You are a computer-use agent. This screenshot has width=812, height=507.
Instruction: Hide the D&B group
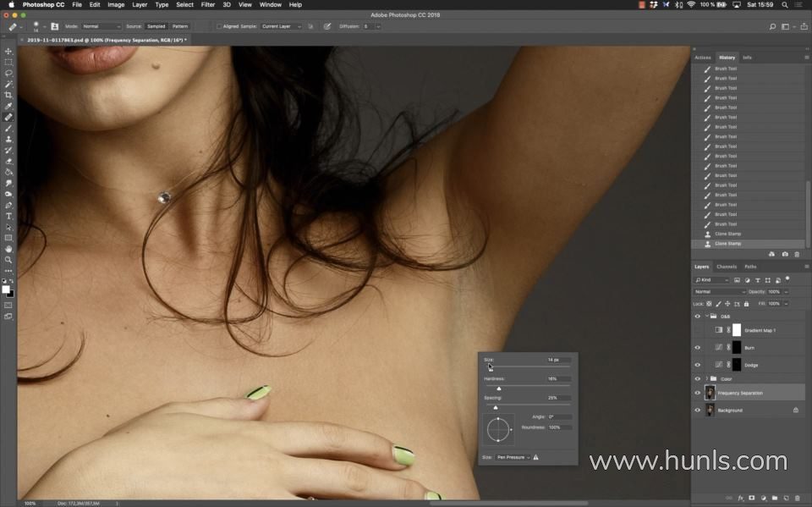tap(698, 317)
